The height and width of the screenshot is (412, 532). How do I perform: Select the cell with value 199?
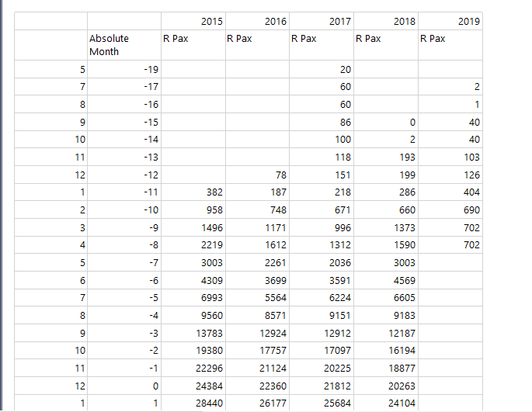[x=386, y=175]
